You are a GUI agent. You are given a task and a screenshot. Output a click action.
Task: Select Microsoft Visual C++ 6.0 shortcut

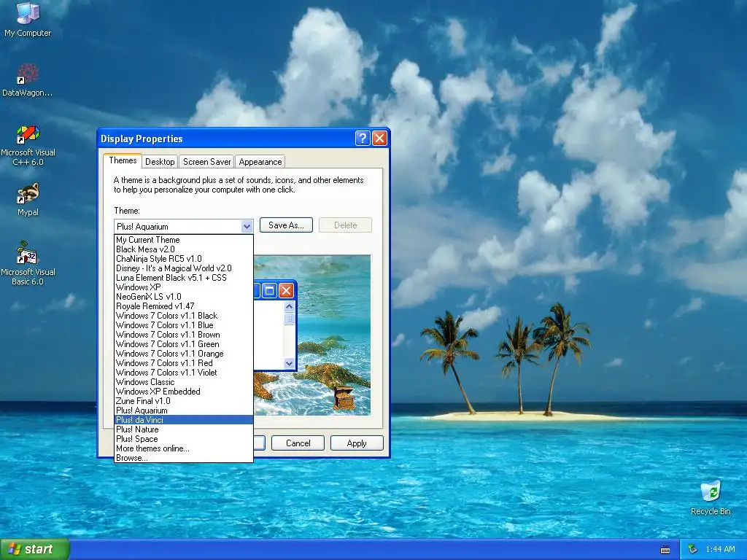28,145
